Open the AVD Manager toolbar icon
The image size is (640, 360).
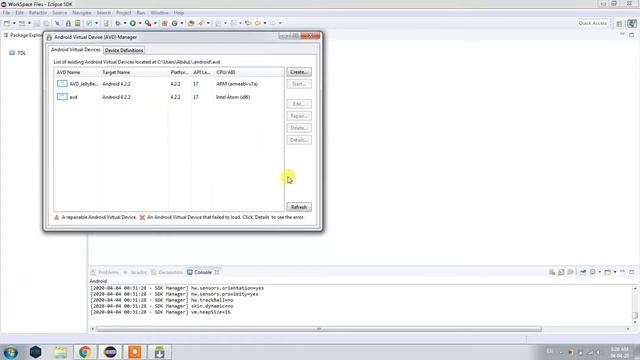77,23
